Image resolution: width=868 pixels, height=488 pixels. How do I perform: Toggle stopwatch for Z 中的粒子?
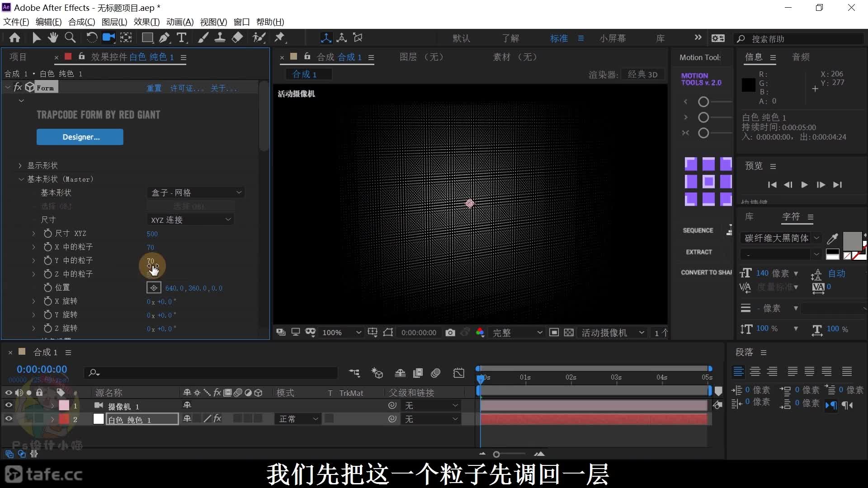pyautogui.click(x=47, y=274)
